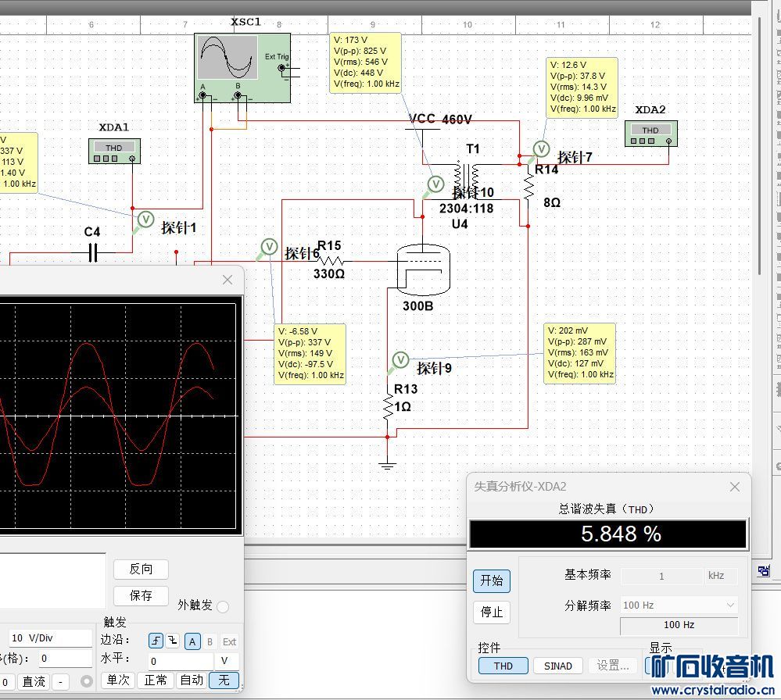Select the R15 330Ω resistor
Screen dimensions: 781x700
pyautogui.click(x=330, y=261)
